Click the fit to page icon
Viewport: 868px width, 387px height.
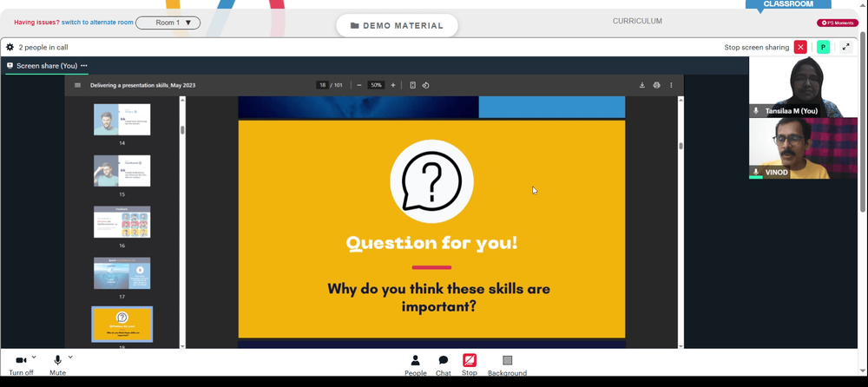click(412, 85)
